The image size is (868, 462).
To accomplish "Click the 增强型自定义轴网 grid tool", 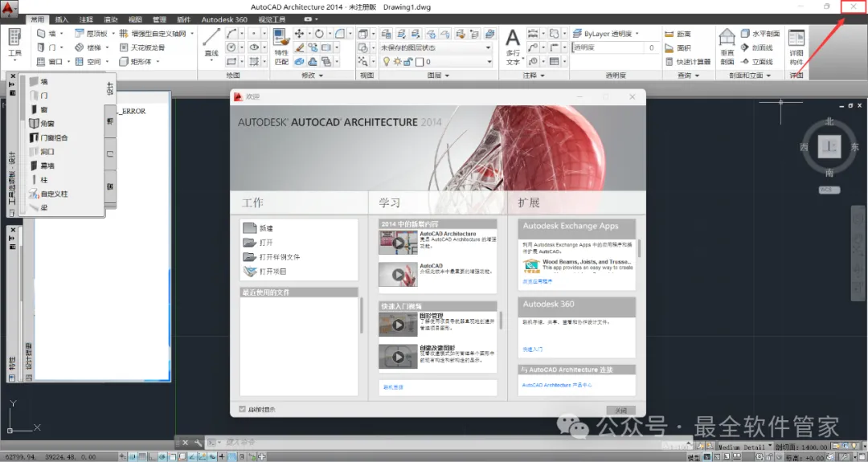I will pos(153,34).
